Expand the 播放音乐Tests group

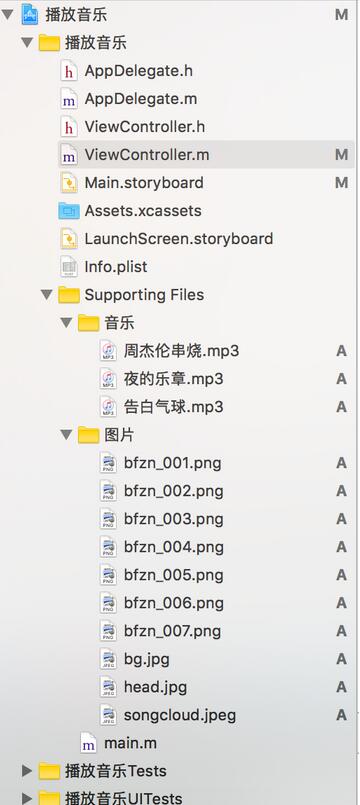click(27, 771)
